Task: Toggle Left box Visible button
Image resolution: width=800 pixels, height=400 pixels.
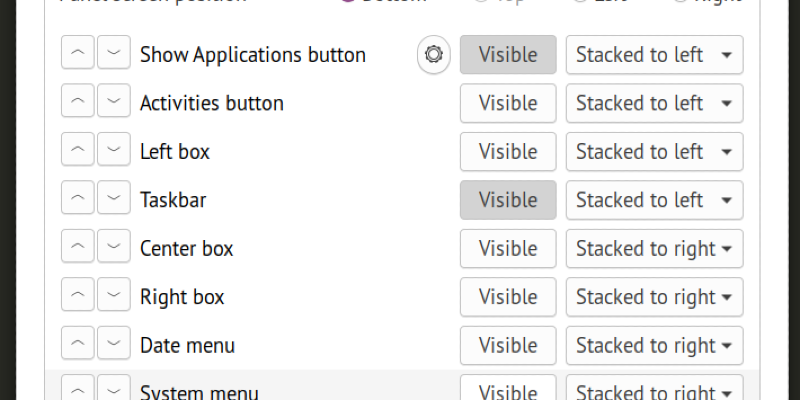Action: [x=508, y=152]
